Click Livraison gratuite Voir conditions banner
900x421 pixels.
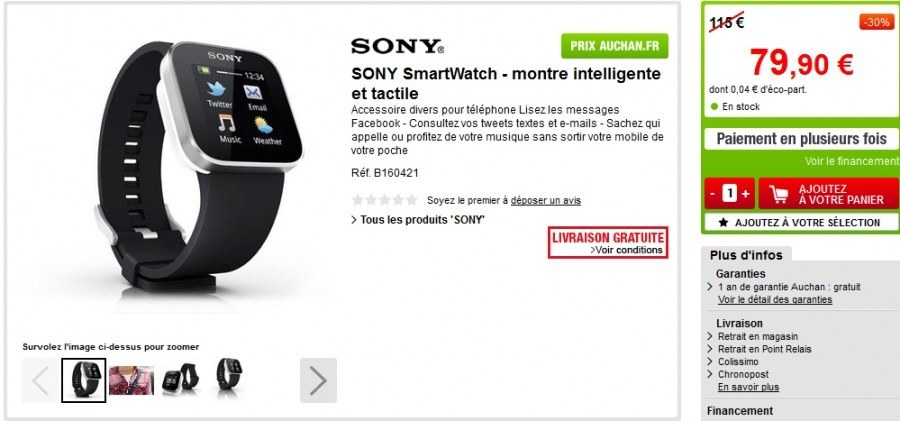pyautogui.click(x=608, y=242)
